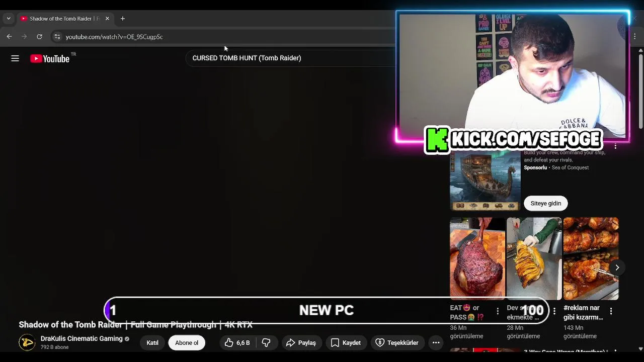Click the Katıl membership button

point(152,343)
